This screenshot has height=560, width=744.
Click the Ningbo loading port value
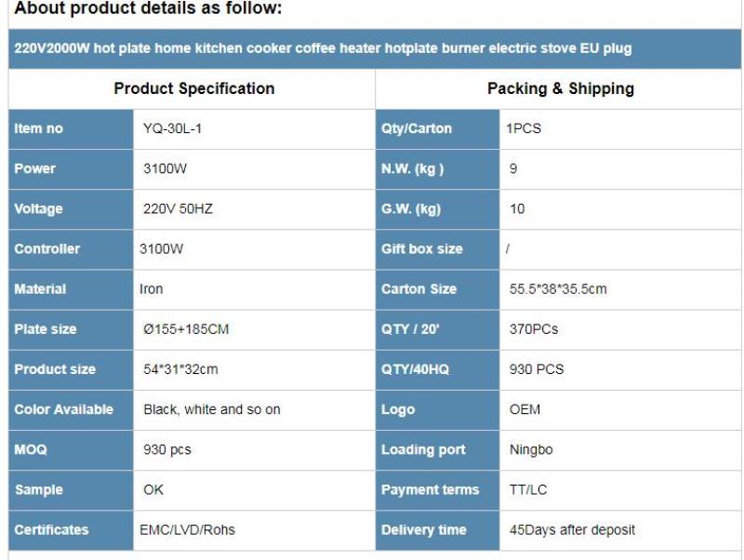531,449
